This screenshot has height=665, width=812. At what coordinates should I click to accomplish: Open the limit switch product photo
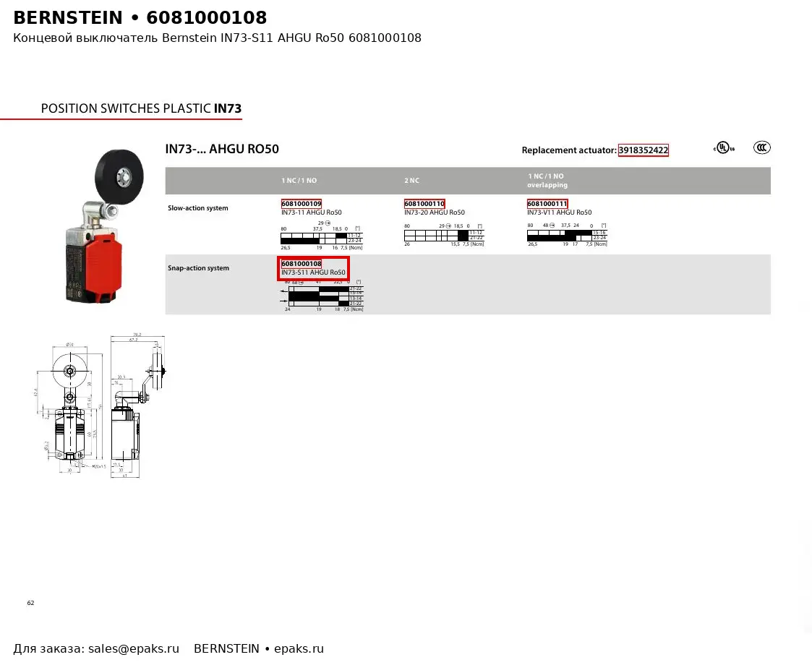coord(105,226)
